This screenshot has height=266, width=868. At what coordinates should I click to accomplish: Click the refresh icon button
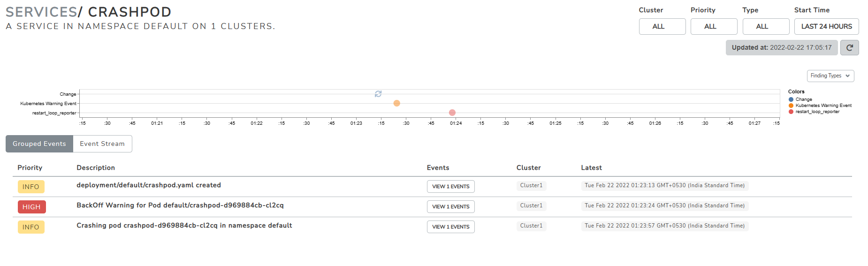(x=849, y=48)
